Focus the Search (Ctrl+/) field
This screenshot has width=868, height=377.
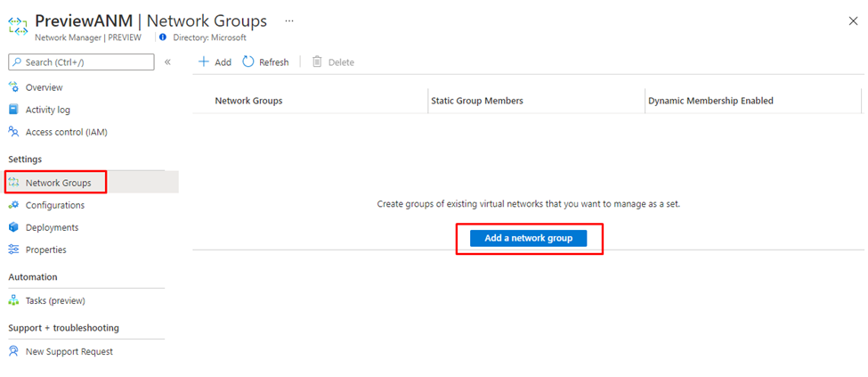coord(89,62)
